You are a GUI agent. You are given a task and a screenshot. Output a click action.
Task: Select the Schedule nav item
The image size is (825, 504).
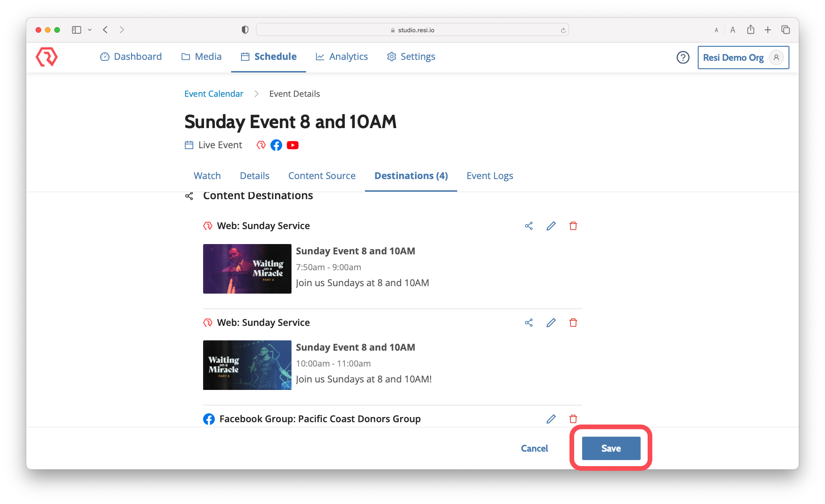tap(269, 57)
